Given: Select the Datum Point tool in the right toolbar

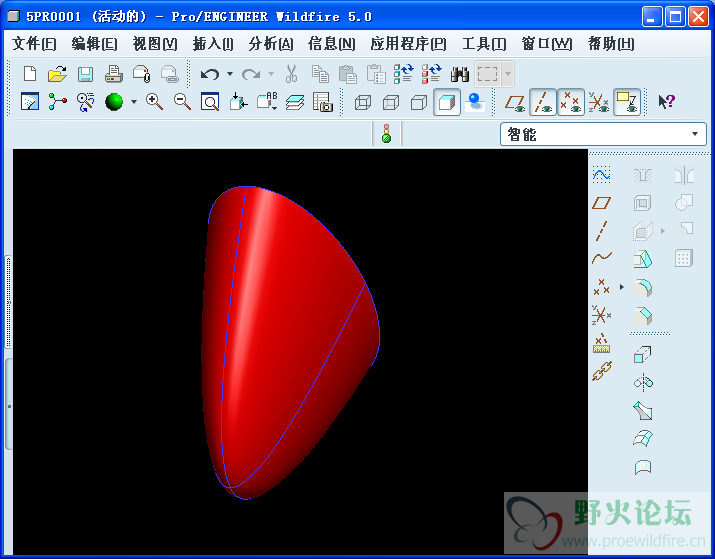Looking at the screenshot, I should pos(601,287).
